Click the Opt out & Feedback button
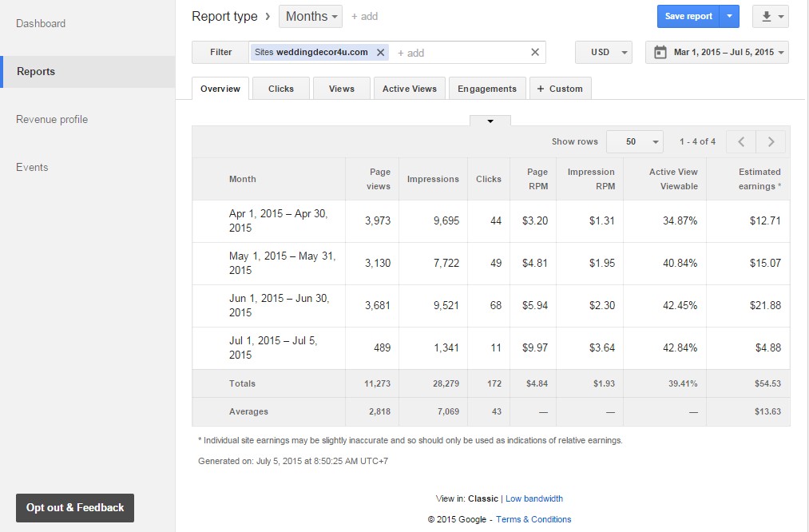This screenshot has height=532, width=809. click(x=75, y=507)
